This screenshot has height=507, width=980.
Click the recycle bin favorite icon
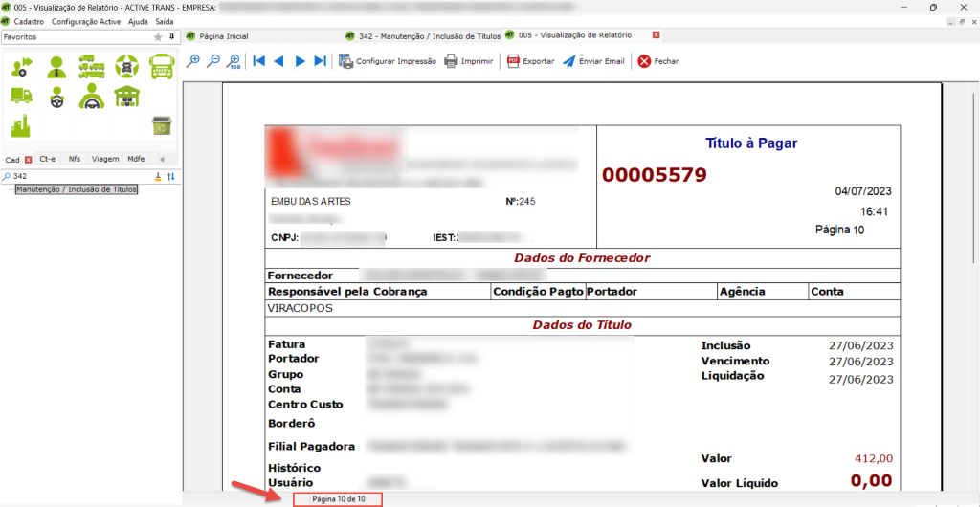tap(163, 125)
